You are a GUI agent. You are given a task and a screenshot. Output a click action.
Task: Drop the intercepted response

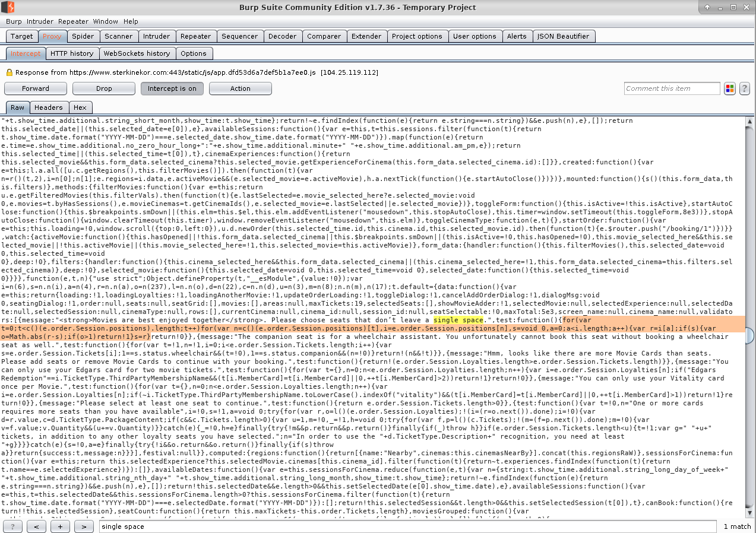[x=104, y=88]
